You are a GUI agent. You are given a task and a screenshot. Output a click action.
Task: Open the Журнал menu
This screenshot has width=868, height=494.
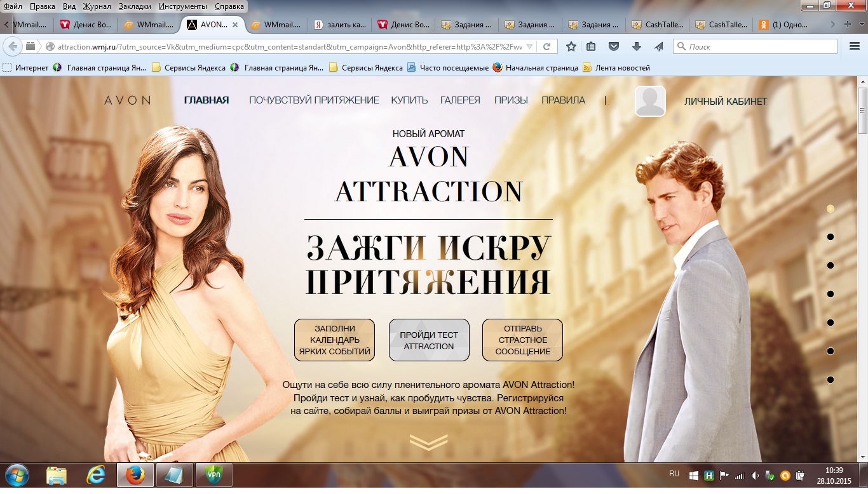coord(97,6)
